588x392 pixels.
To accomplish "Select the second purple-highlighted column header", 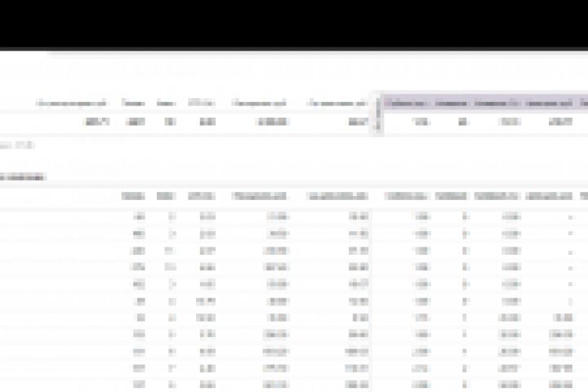I will tap(451, 103).
